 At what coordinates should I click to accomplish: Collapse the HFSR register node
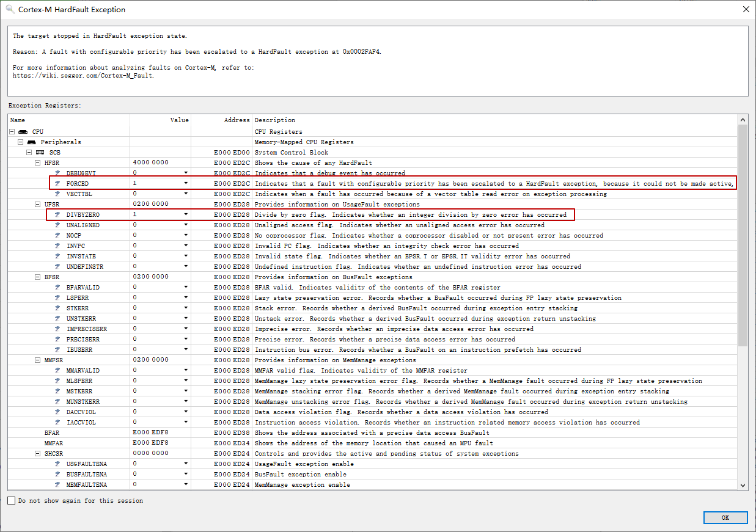pos(37,162)
